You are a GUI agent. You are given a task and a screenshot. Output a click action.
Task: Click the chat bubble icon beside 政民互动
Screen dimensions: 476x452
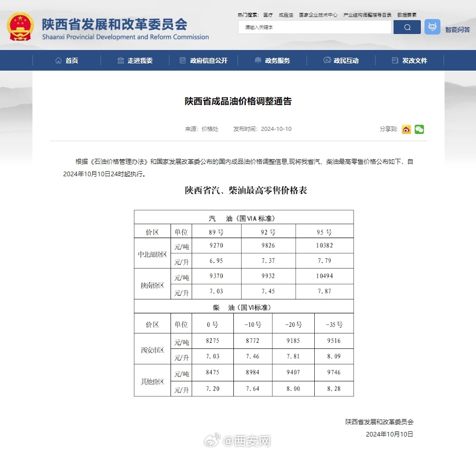click(327, 60)
